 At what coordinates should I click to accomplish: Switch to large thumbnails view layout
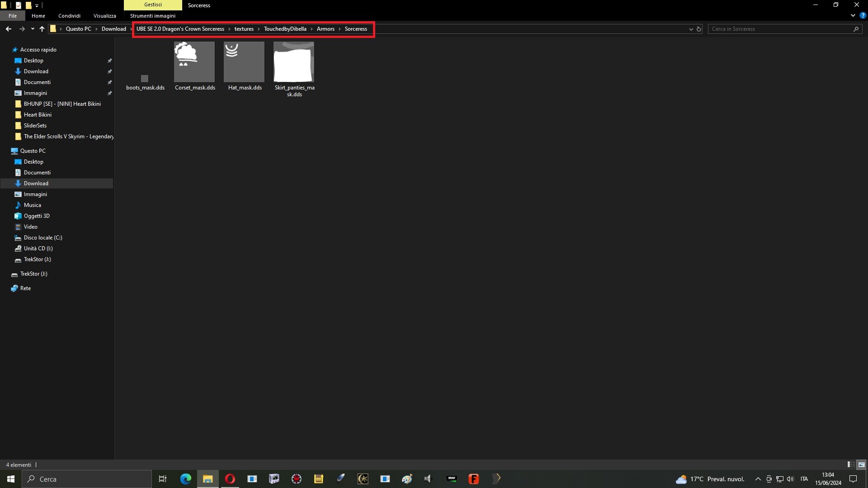[861, 465]
